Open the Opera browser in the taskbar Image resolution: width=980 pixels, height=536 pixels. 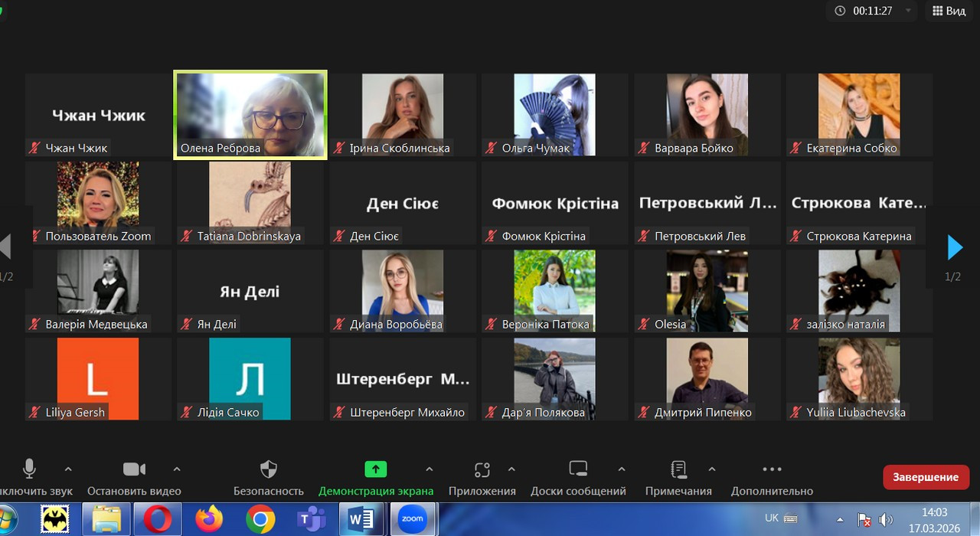click(x=157, y=519)
